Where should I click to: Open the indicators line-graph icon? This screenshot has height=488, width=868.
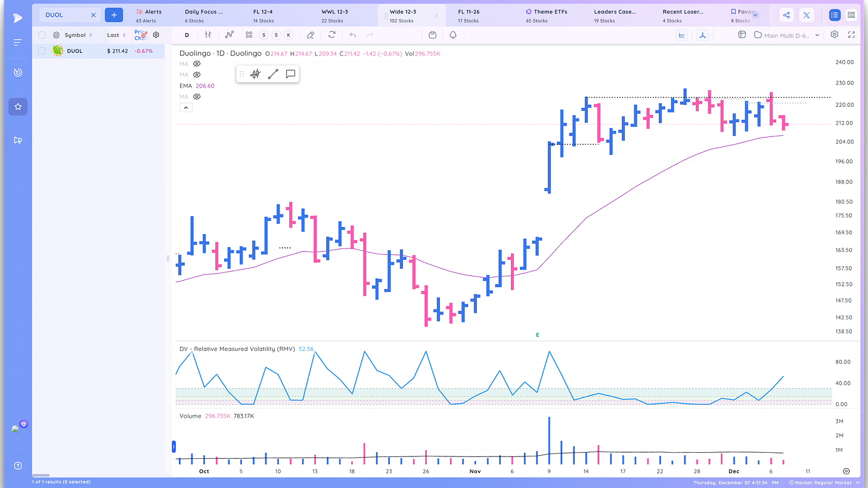tap(229, 35)
